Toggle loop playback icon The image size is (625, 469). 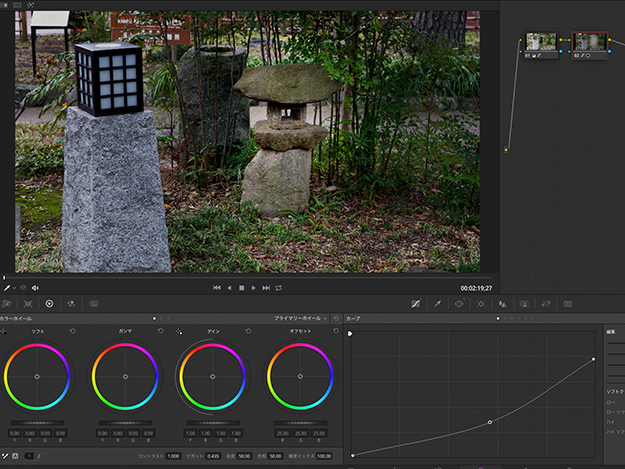point(278,288)
